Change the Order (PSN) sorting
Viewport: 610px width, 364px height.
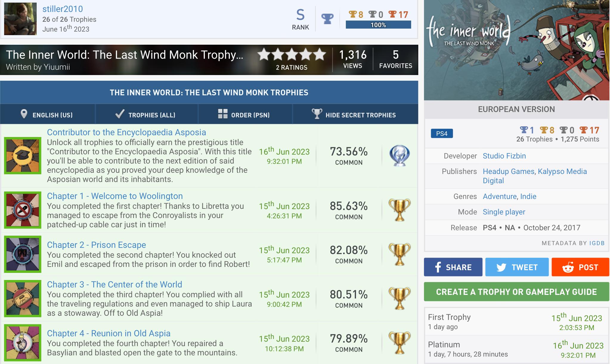coord(244,114)
